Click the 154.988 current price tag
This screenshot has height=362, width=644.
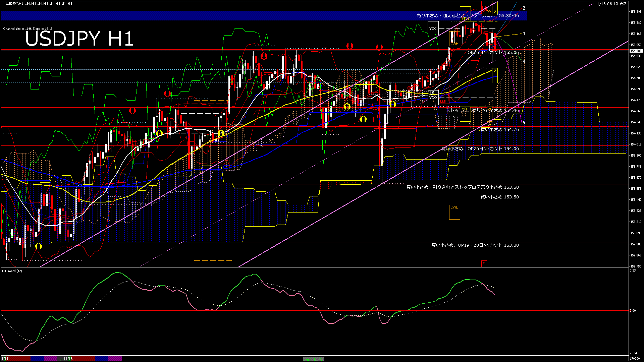pyautogui.click(x=636, y=51)
